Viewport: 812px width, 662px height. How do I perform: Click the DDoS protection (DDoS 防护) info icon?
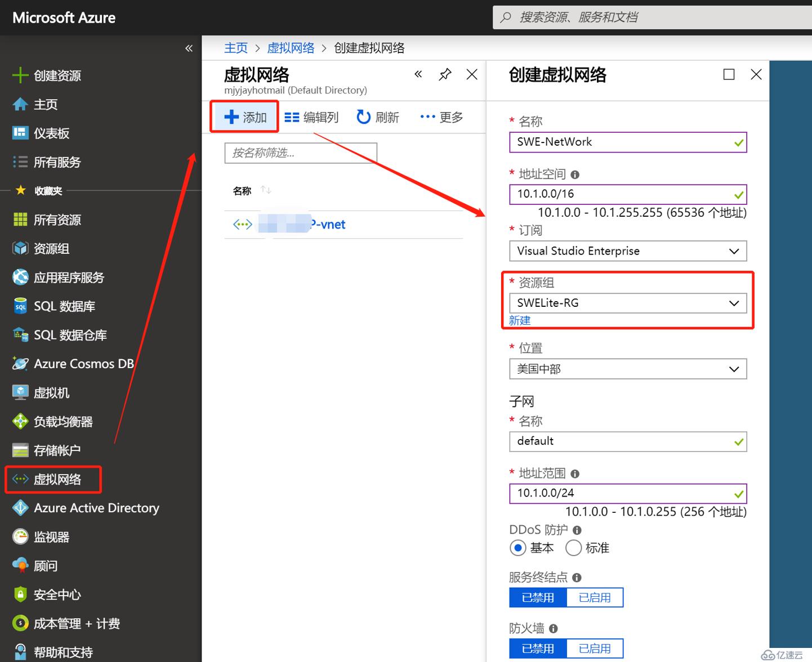pyautogui.click(x=577, y=530)
